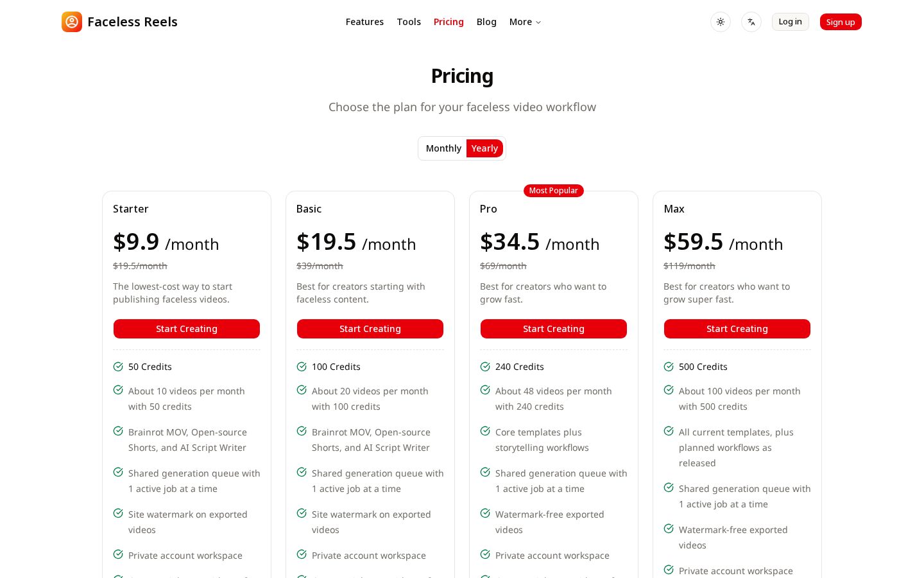924x578 pixels.
Task: Select the Yearly billing option
Action: coord(484,148)
